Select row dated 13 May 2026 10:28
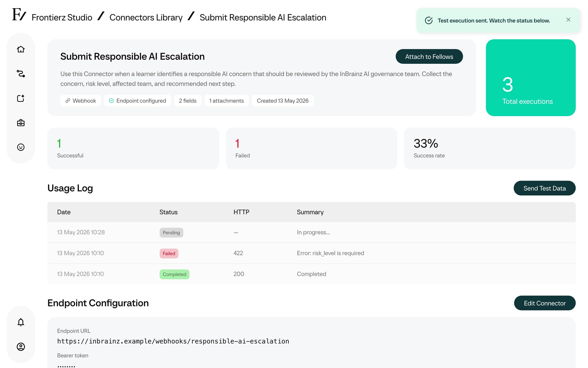 click(x=312, y=232)
